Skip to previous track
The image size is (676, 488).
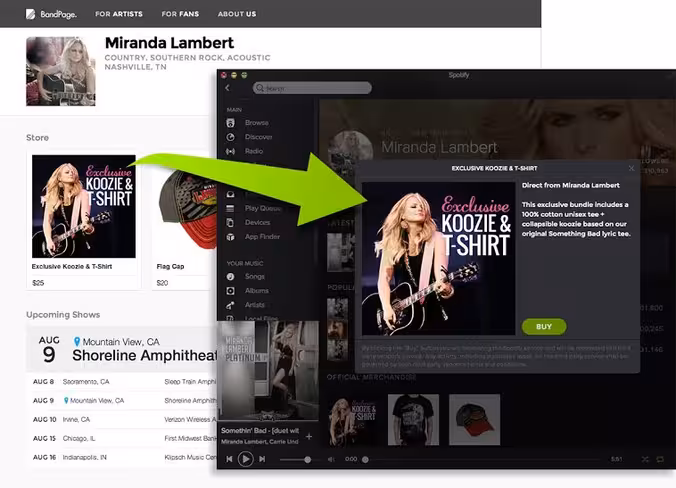coord(229,460)
